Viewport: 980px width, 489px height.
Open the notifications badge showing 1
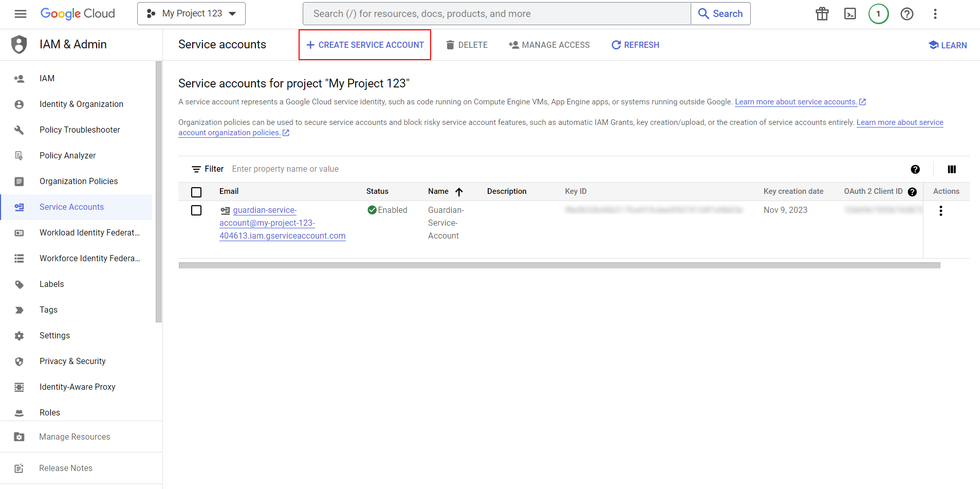[x=879, y=14]
